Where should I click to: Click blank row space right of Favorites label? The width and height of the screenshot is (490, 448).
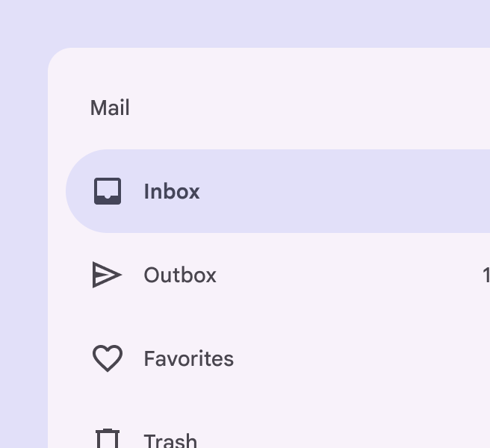359,358
